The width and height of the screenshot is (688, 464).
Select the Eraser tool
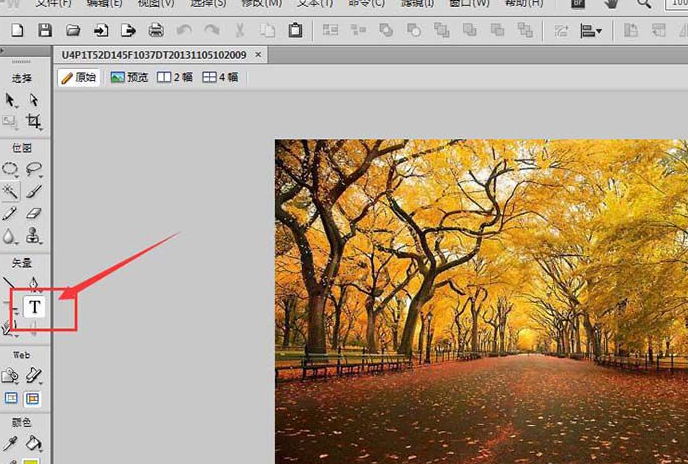(34, 213)
